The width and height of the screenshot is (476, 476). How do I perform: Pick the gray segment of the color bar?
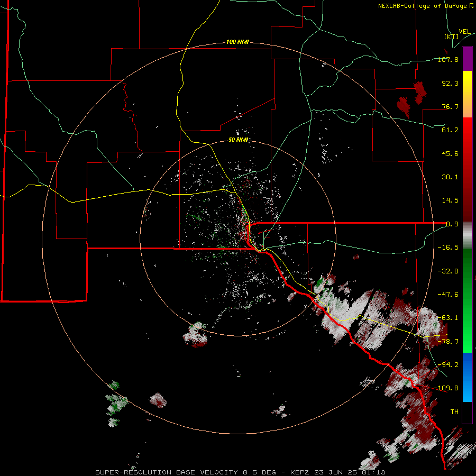[x=467, y=235]
